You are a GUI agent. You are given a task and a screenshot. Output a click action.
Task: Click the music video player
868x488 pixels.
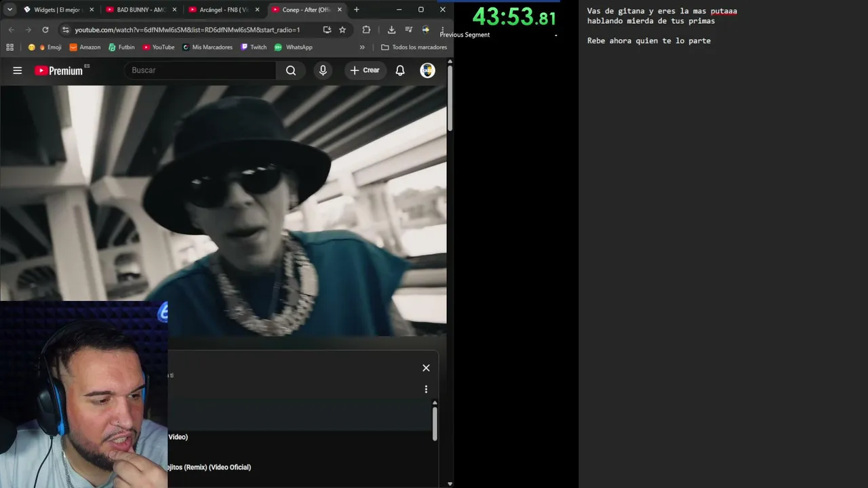coord(223,211)
